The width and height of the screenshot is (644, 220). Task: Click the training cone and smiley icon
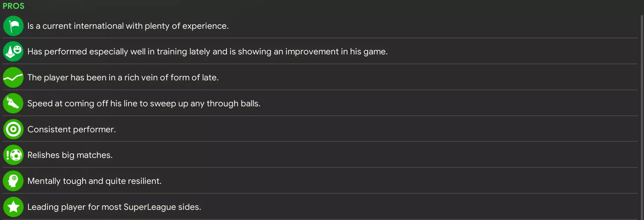[x=13, y=52]
